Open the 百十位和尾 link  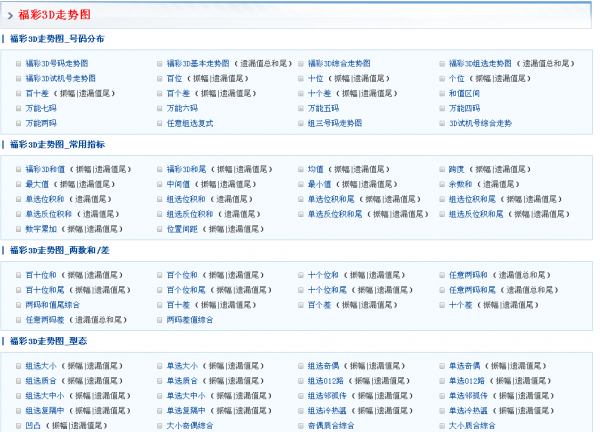coord(45,290)
